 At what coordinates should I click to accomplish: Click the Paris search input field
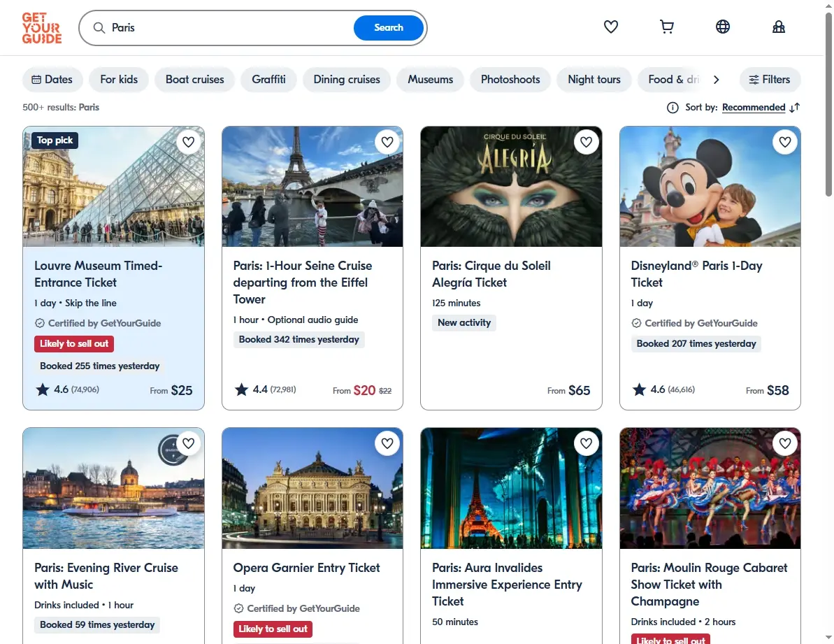[x=229, y=28]
